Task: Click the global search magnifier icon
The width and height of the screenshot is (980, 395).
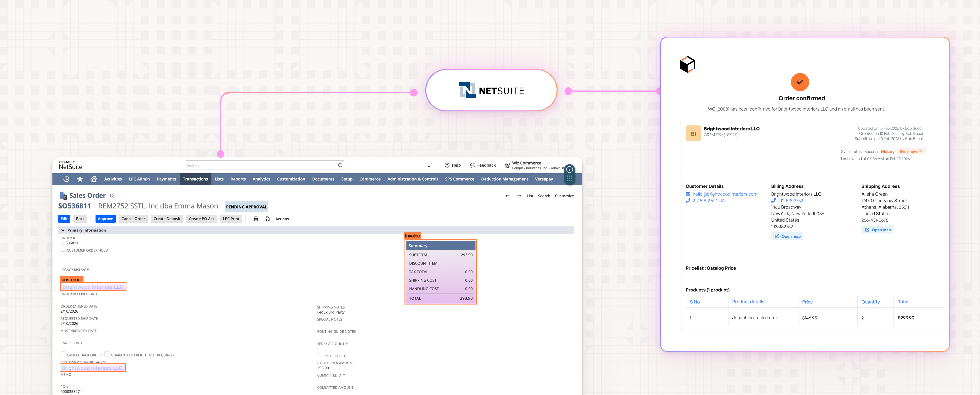Action: pyautogui.click(x=340, y=165)
